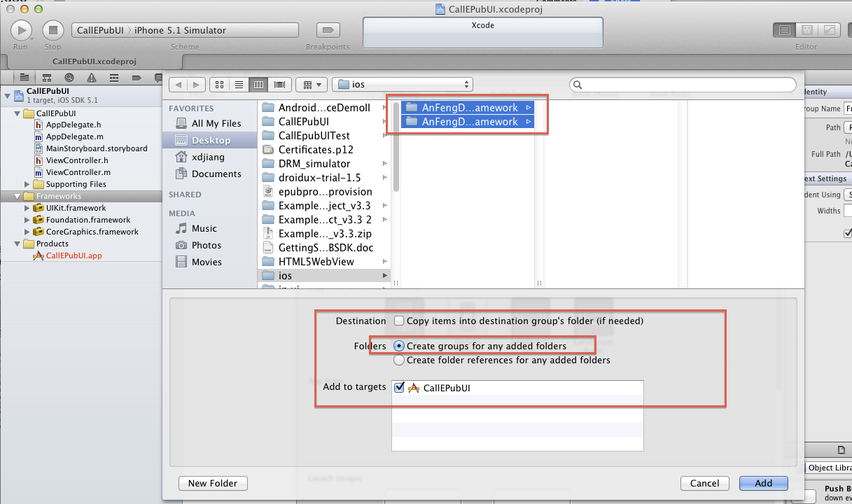Collapse the Frameworks group
852x504 pixels.
(x=17, y=196)
